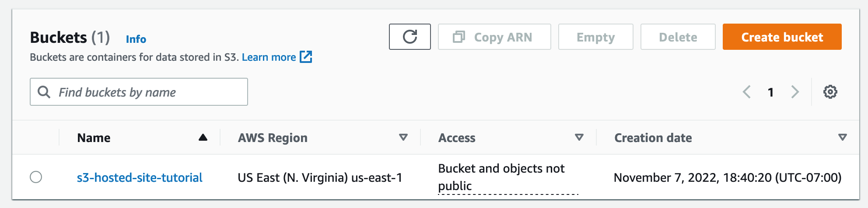Open the s3-hosted-site-tutorial bucket link
Screen dimensions: 868x208
(x=140, y=177)
